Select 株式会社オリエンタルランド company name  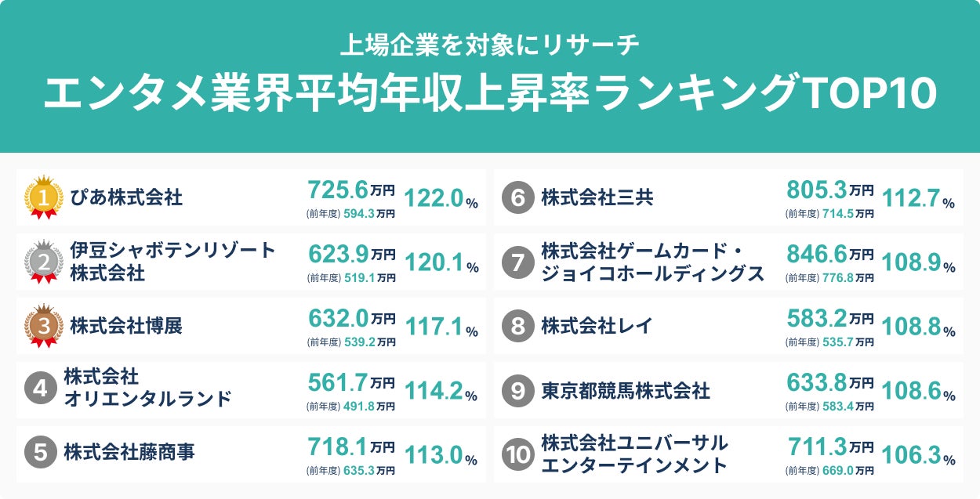(x=147, y=389)
